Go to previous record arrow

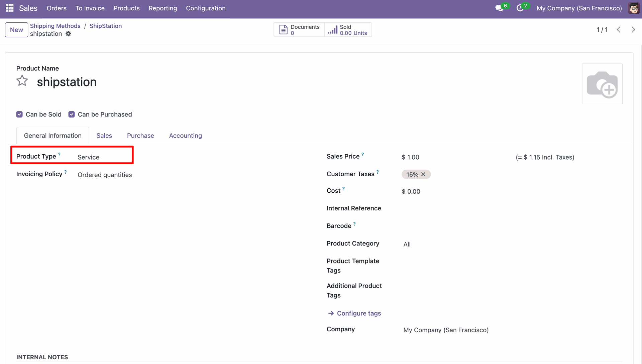(x=619, y=30)
